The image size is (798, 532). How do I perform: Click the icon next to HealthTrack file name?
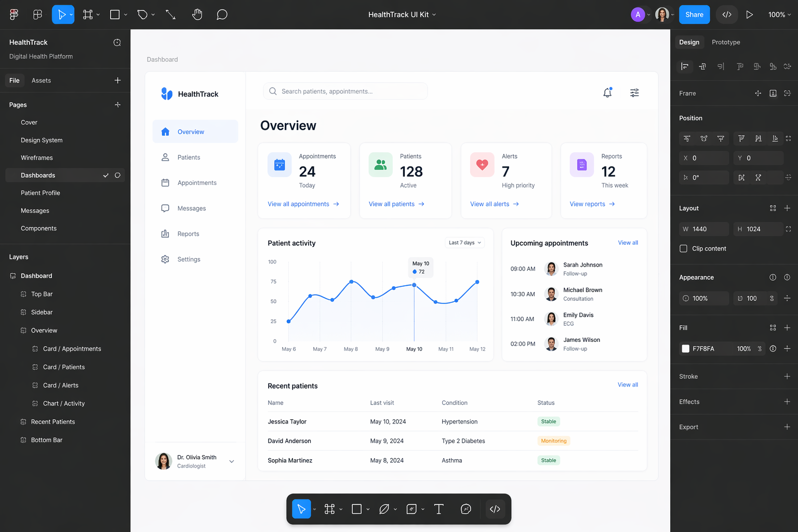point(117,43)
